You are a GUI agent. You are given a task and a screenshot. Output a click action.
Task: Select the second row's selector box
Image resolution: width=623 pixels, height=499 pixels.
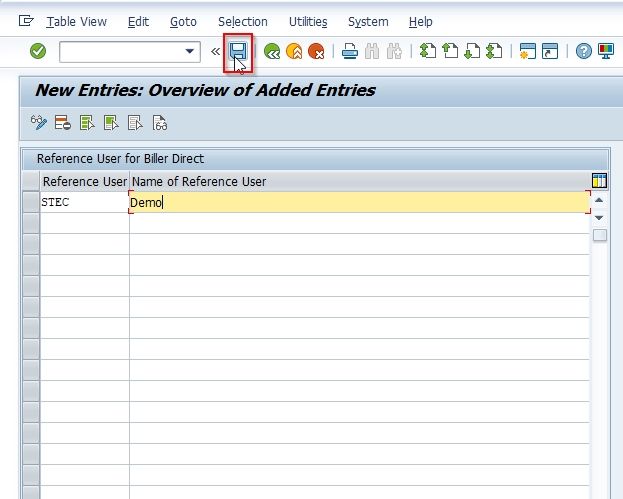(x=31, y=223)
